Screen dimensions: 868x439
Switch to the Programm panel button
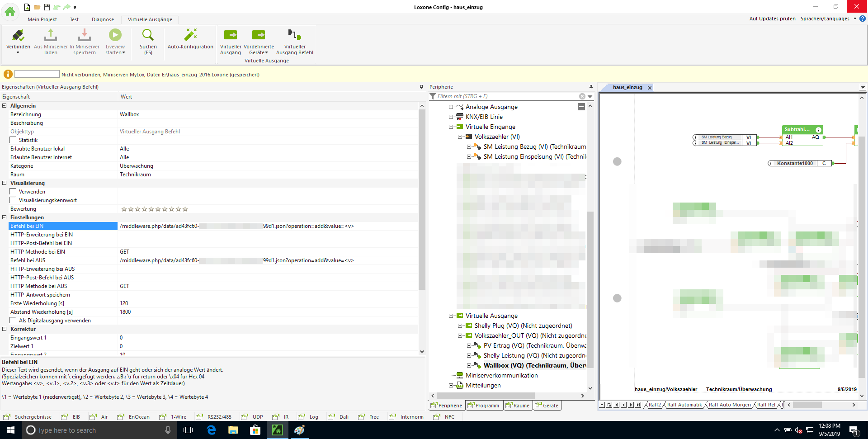483,406
